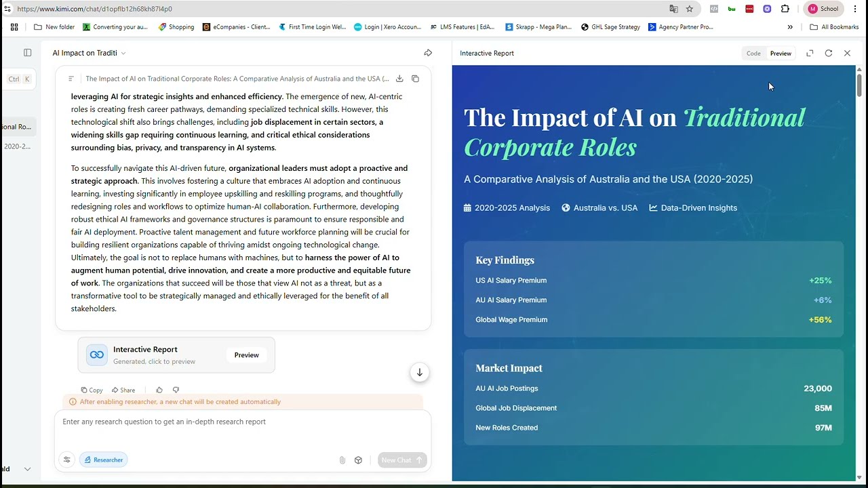Click the Preview button on Interactive Report card
The image size is (868, 488).
pos(246,355)
